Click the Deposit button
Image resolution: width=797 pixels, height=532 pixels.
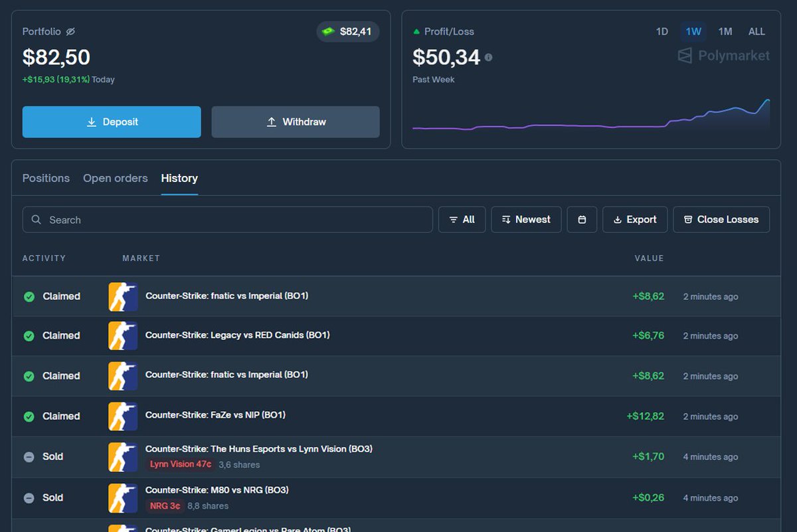tap(111, 122)
